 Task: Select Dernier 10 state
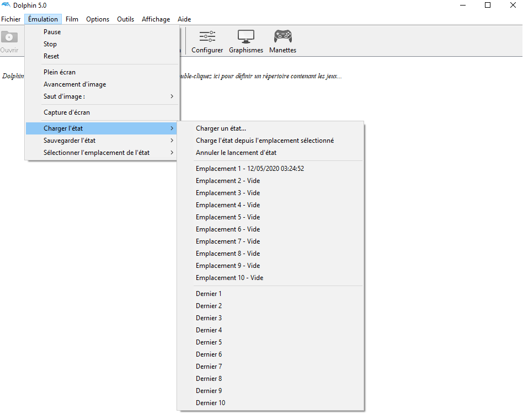pyautogui.click(x=270, y=403)
